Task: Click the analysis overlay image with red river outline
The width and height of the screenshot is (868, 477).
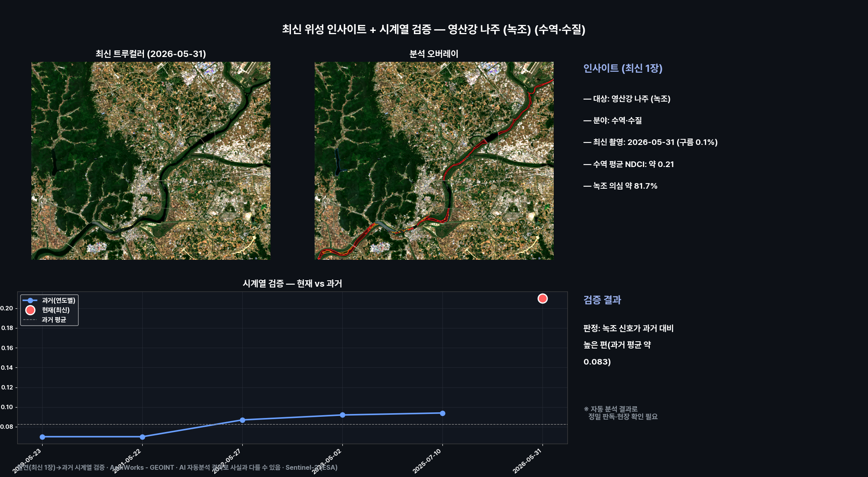Action: 434,161
